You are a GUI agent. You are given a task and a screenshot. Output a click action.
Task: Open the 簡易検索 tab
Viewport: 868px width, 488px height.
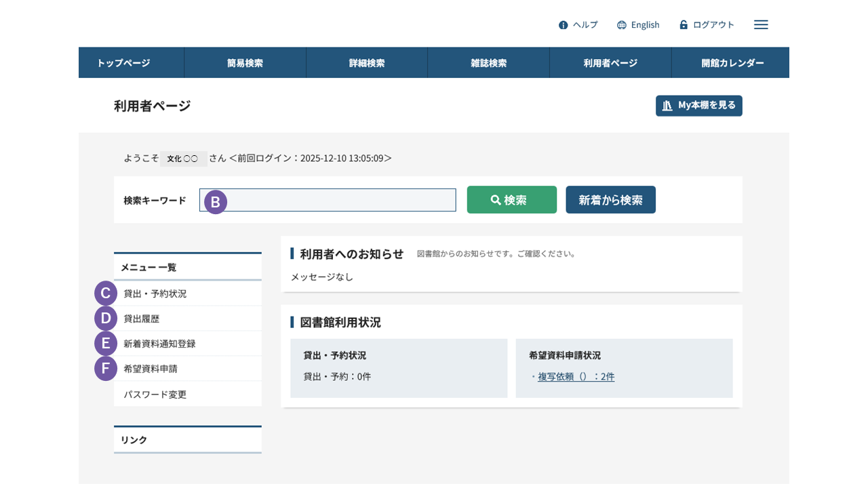(x=245, y=63)
